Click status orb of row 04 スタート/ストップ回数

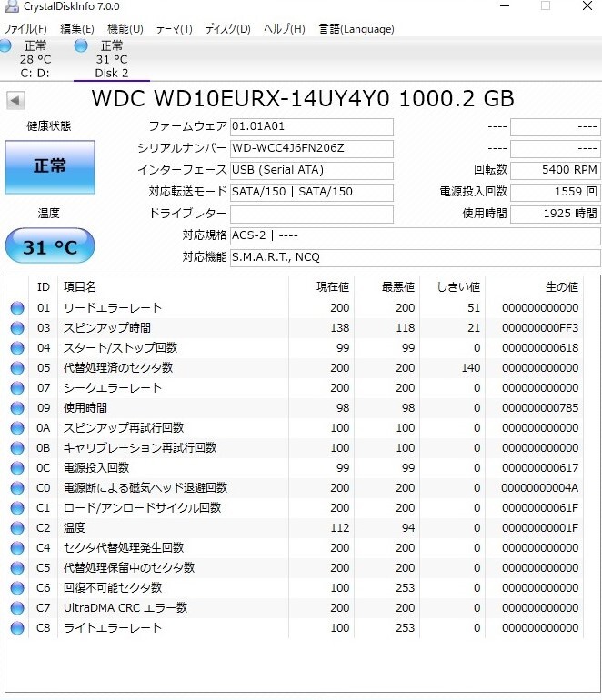[17, 348]
